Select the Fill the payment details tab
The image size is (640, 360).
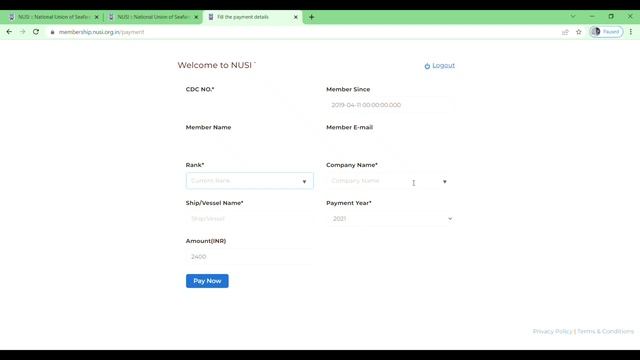click(x=252, y=17)
